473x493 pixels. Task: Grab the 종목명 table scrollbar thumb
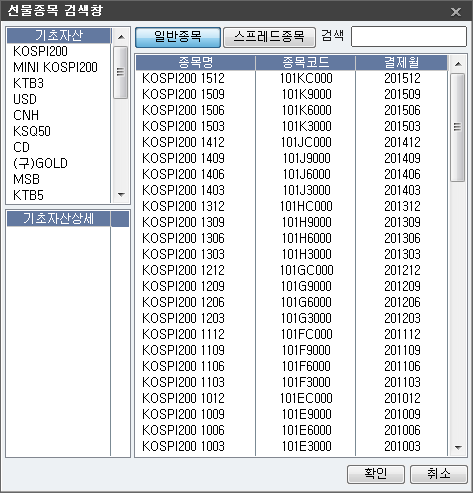click(x=458, y=127)
